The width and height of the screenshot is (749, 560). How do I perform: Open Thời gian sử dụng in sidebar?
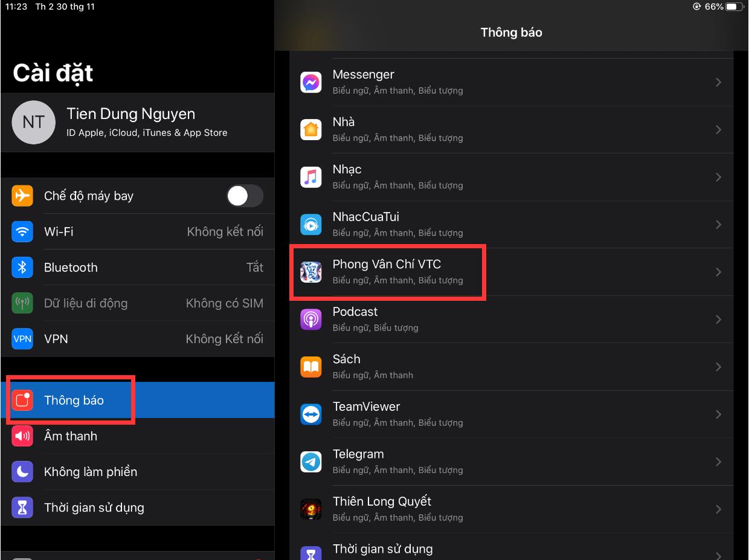(137, 507)
